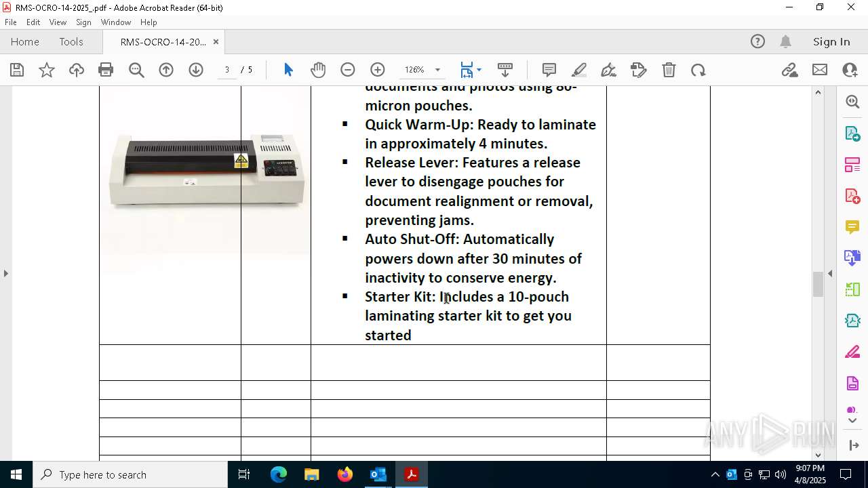Image resolution: width=868 pixels, height=488 pixels.
Task: Star this file as a favorite
Action: tap(47, 70)
